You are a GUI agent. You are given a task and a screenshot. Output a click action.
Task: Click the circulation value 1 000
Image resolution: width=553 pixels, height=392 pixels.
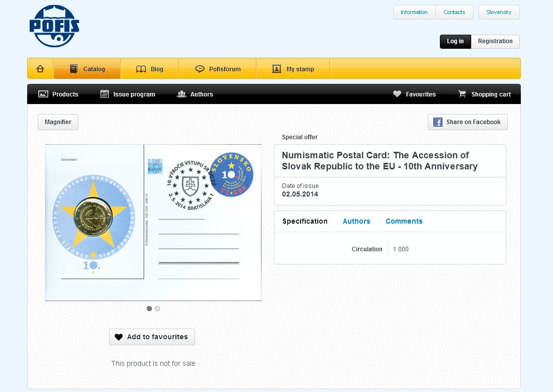tap(401, 249)
